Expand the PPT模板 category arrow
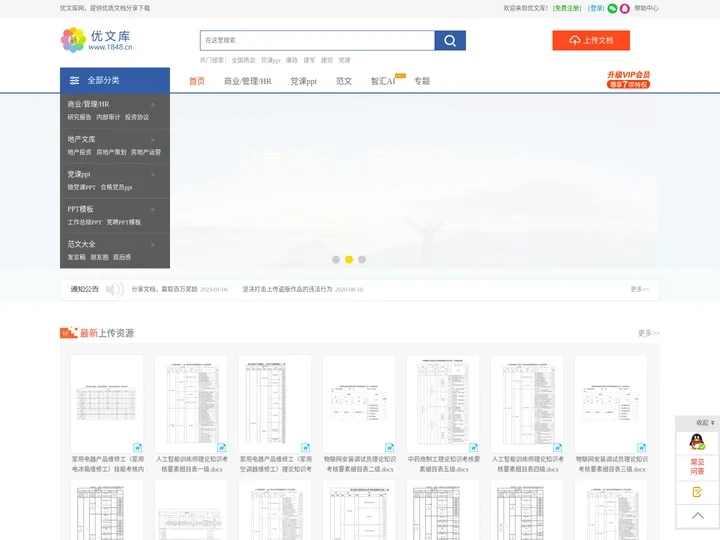 click(x=153, y=209)
